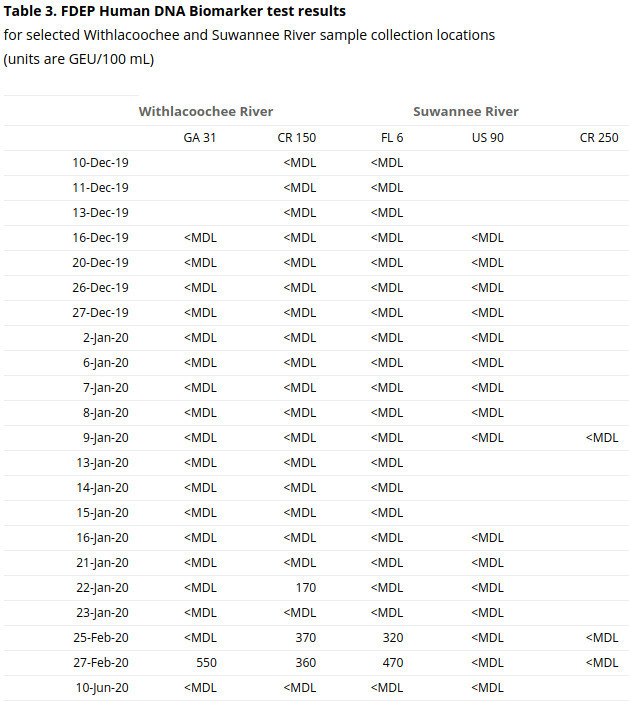Select the CR 250 column header
The height and width of the screenshot is (702, 629).
point(599,137)
